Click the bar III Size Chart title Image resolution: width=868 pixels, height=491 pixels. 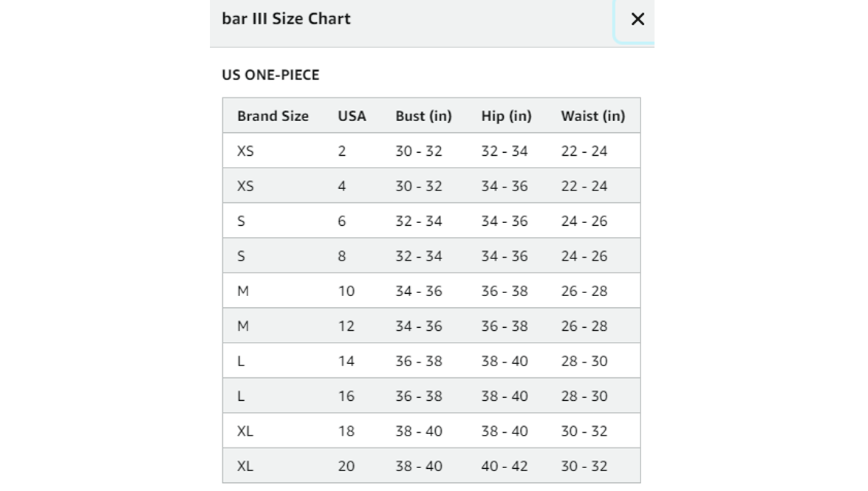tap(286, 18)
